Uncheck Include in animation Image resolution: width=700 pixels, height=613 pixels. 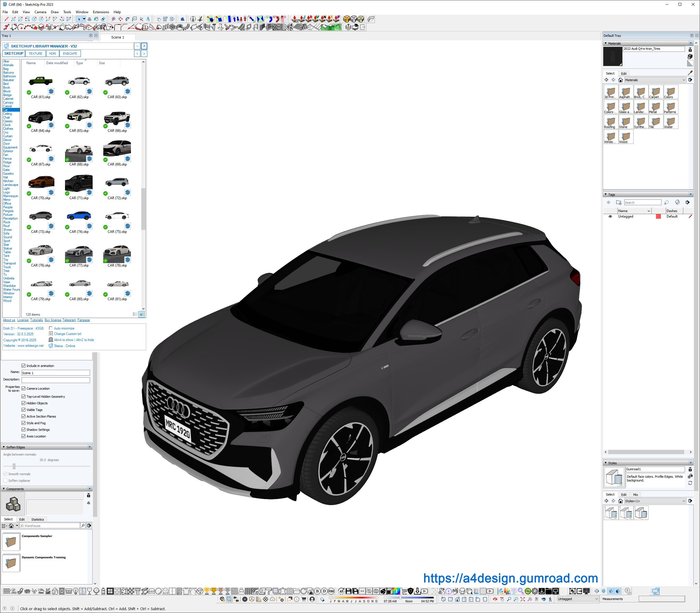coord(24,366)
